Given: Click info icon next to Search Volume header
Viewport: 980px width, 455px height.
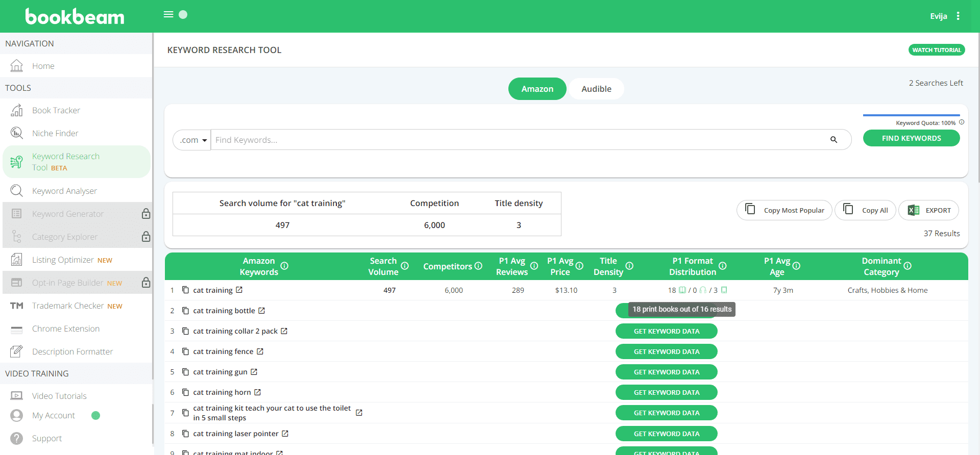Looking at the screenshot, I should click(x=405, y=266).
